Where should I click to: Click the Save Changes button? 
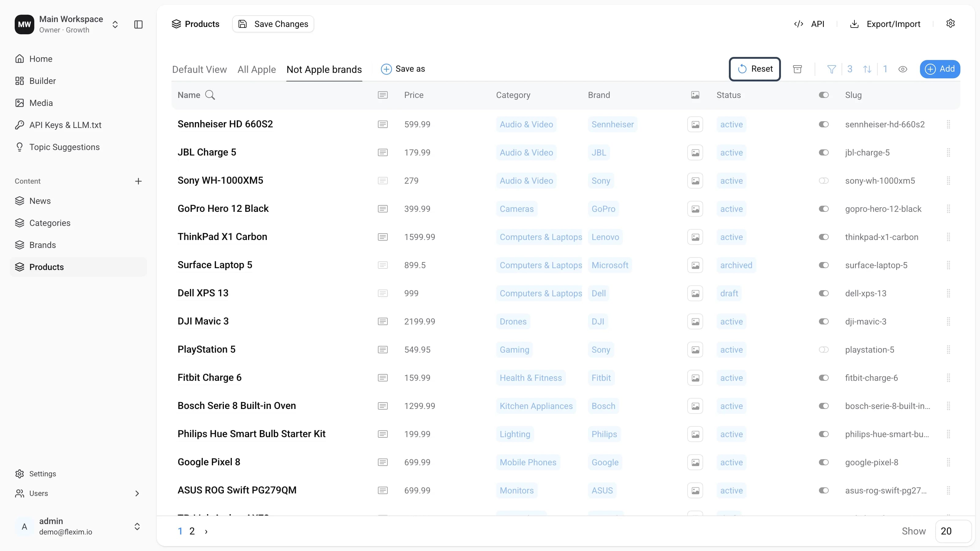point(273,24)
